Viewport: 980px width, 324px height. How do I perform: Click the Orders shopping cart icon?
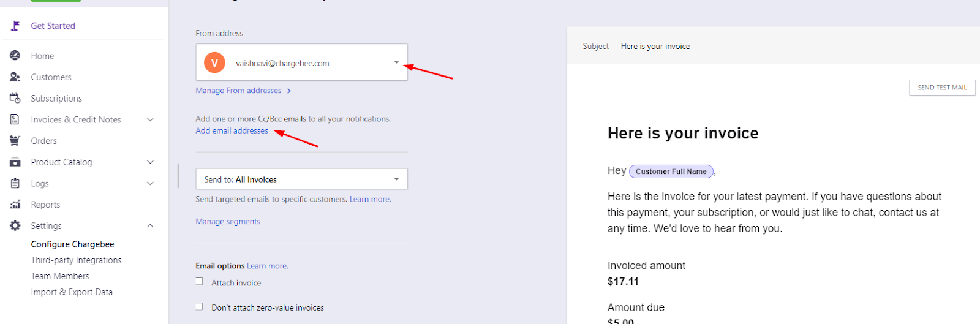[x=15, y=141]
